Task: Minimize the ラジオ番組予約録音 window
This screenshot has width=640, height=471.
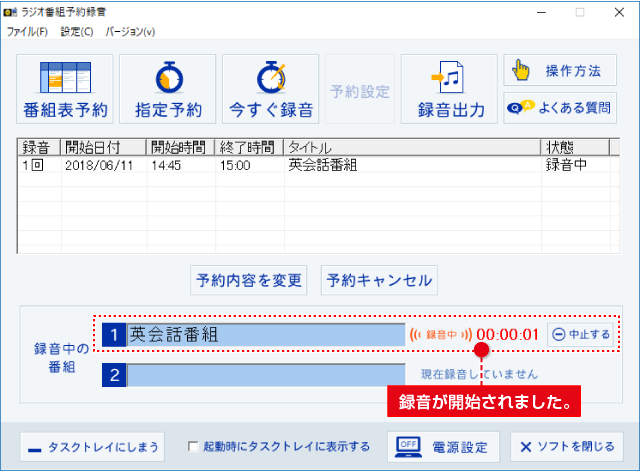Action: 542,13
